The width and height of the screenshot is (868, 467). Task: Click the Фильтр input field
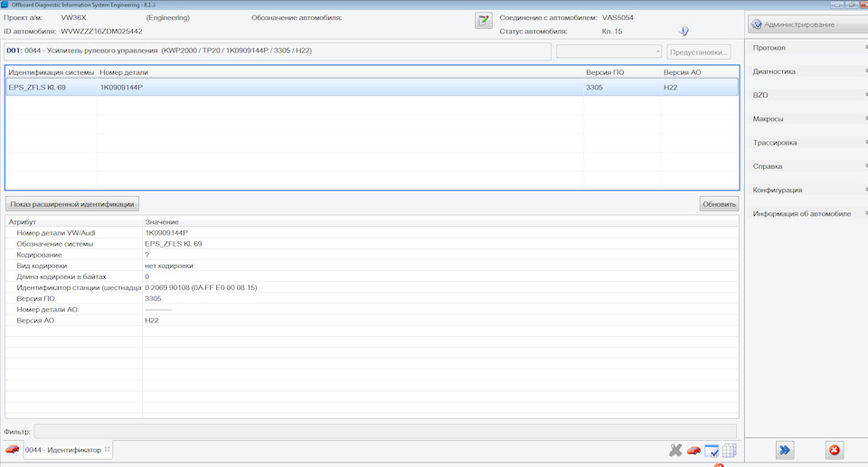[x=385, y=431]
